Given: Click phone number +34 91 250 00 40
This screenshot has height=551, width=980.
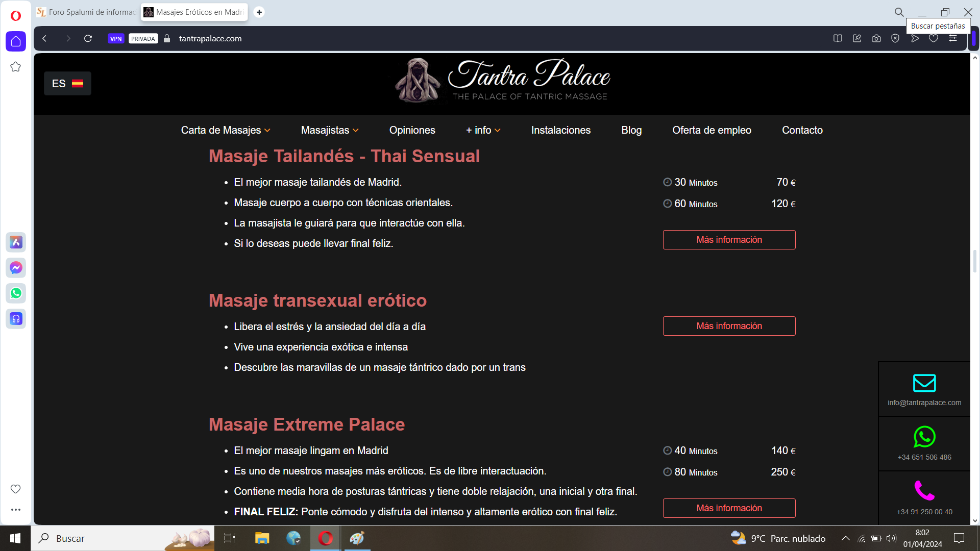Looking at the screenshot, I should 924,512.
